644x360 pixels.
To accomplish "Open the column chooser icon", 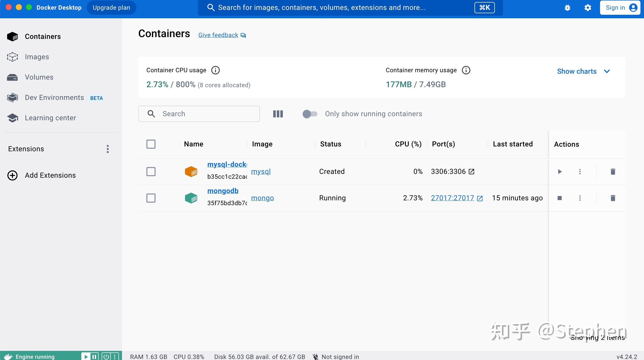I will point(278,114).
